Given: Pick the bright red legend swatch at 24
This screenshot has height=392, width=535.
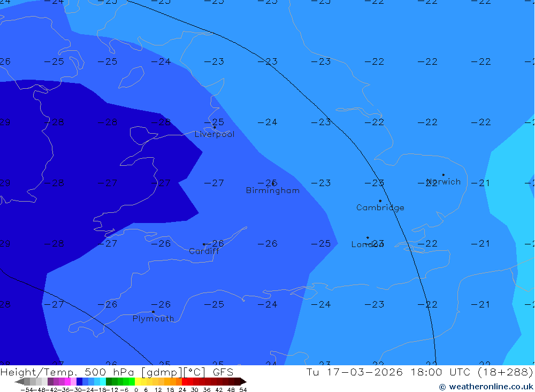Looking at the screenshot, I should (185, 381).
